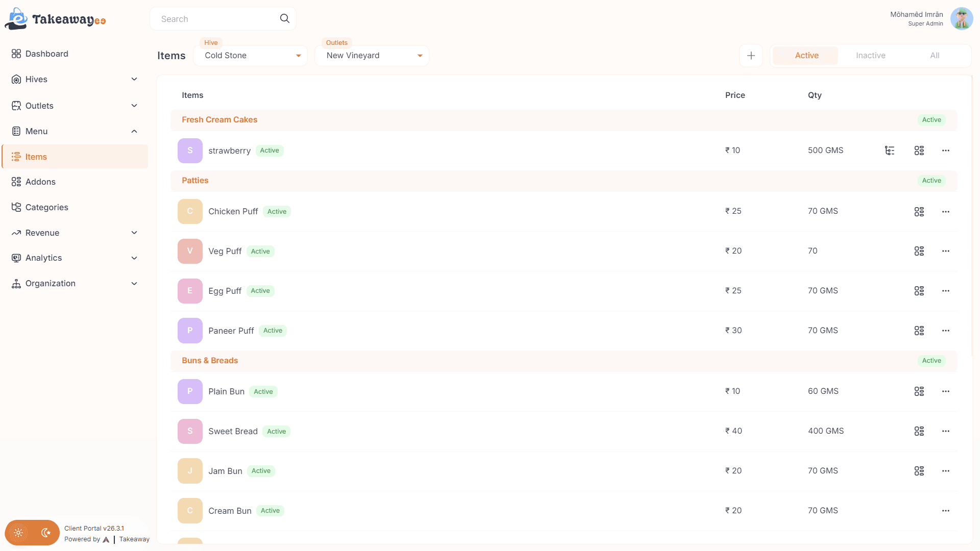Image resolution: width=980 pixels, height=551 pixels.
Task: Toggle Veg Puff Active status badge
Action: (260, 252)
